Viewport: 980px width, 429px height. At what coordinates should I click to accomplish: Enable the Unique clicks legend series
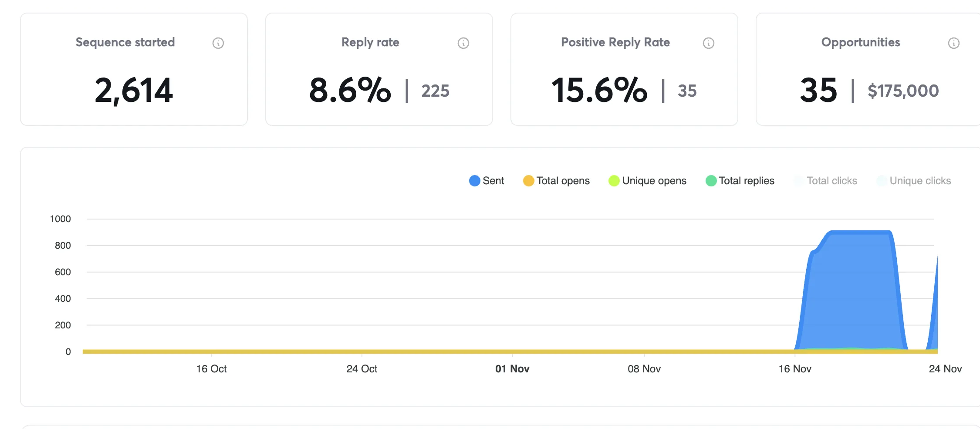pos(913,181)
